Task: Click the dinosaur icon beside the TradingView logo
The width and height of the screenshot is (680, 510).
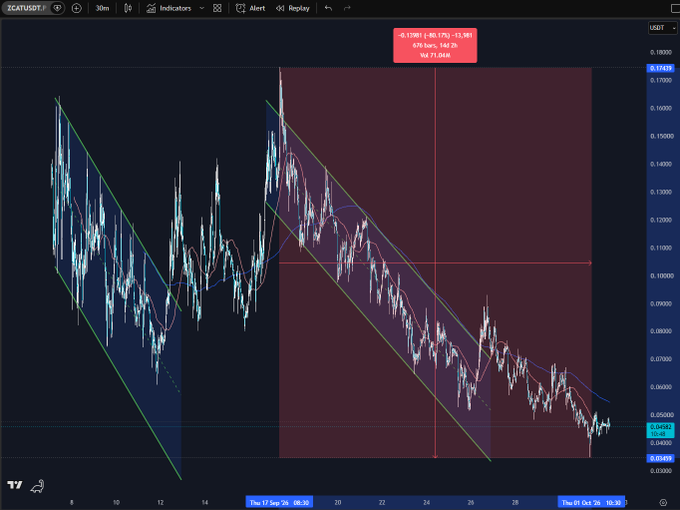Action: click(x=38, y=486)
